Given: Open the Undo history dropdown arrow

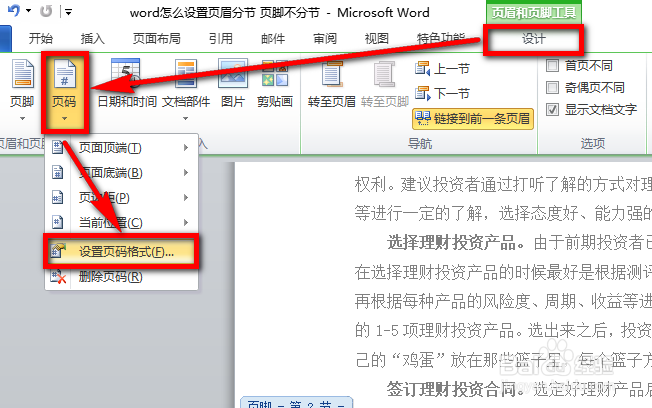Looking at the screenshot, I should (x=29, y=11).
